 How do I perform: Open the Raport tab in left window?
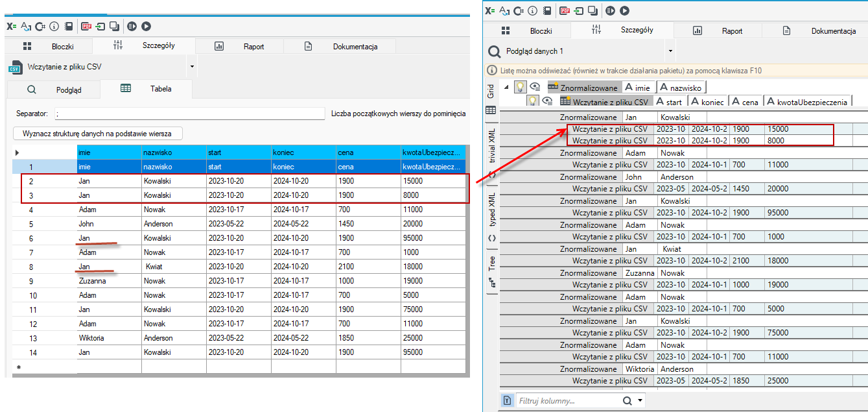(x=239, y=46)
